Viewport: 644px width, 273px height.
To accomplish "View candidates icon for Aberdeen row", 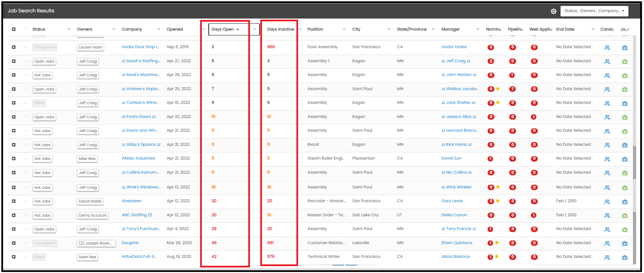I will (x=607, y=202).
